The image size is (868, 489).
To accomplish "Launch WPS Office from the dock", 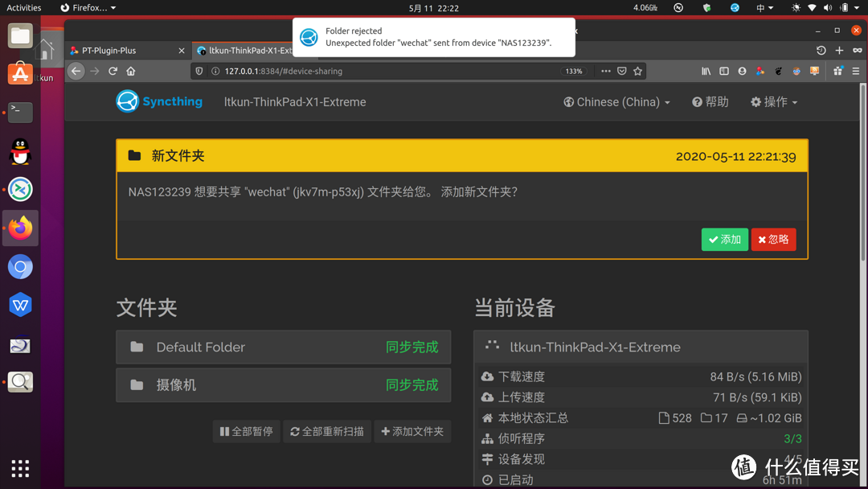I will click(20, 305).
